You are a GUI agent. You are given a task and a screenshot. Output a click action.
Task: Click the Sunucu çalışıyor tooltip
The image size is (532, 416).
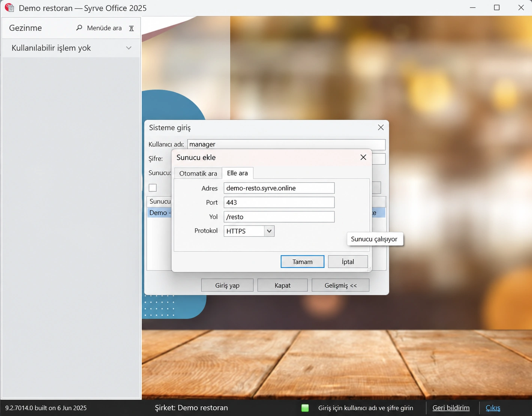(375, 239)
